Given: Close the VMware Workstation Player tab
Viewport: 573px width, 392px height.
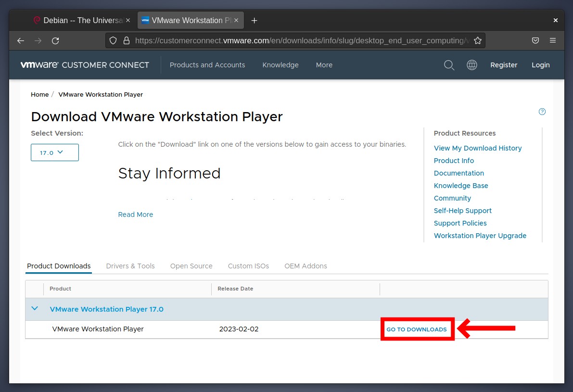Looking at the screenshot, I should point(236,21).
